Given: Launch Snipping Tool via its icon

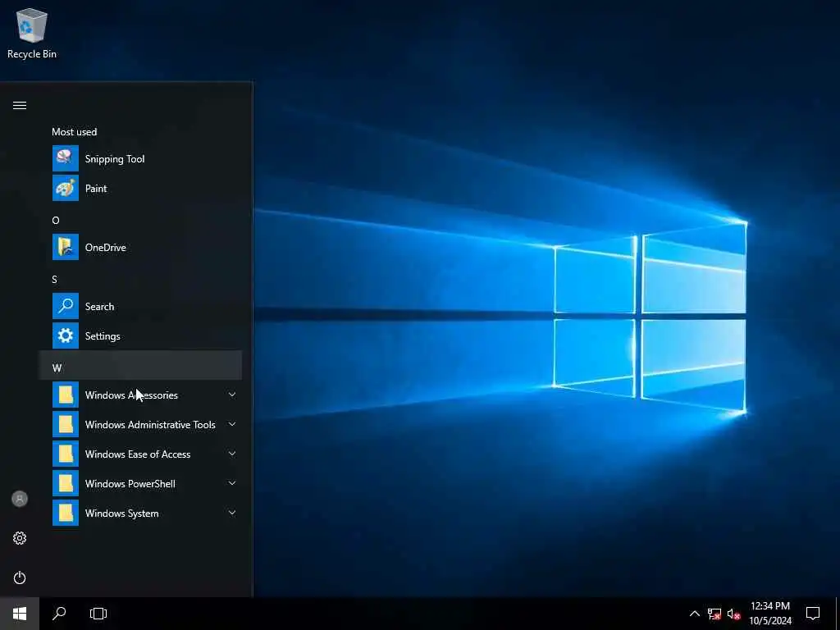Looking at the screenshot, I should (66, 158).
